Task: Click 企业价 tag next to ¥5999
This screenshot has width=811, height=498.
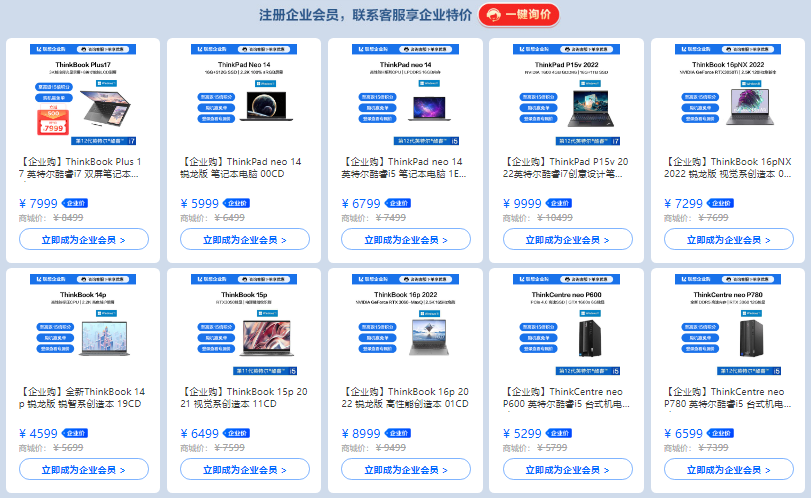Action: pos(236,203)
